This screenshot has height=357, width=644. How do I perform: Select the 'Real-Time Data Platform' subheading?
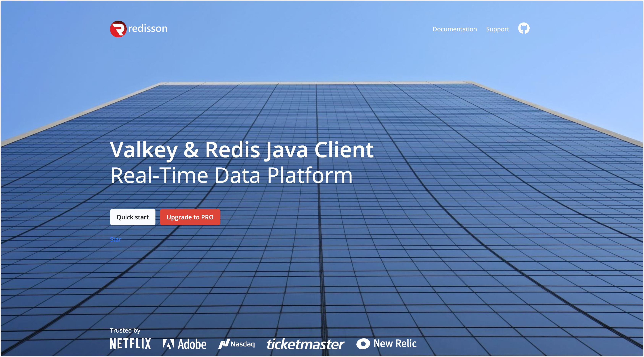coord(231,175)
